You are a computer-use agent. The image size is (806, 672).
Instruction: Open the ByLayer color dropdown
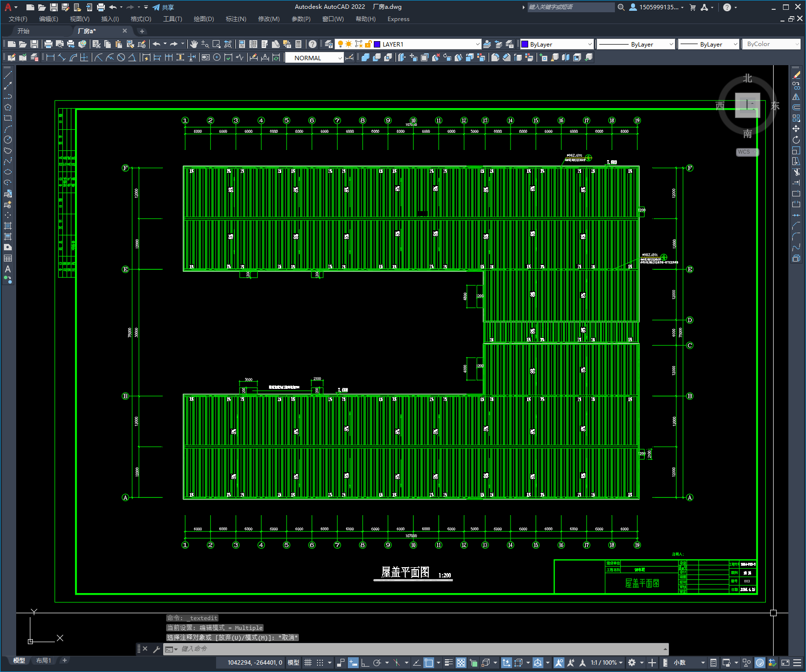(589, 44)
